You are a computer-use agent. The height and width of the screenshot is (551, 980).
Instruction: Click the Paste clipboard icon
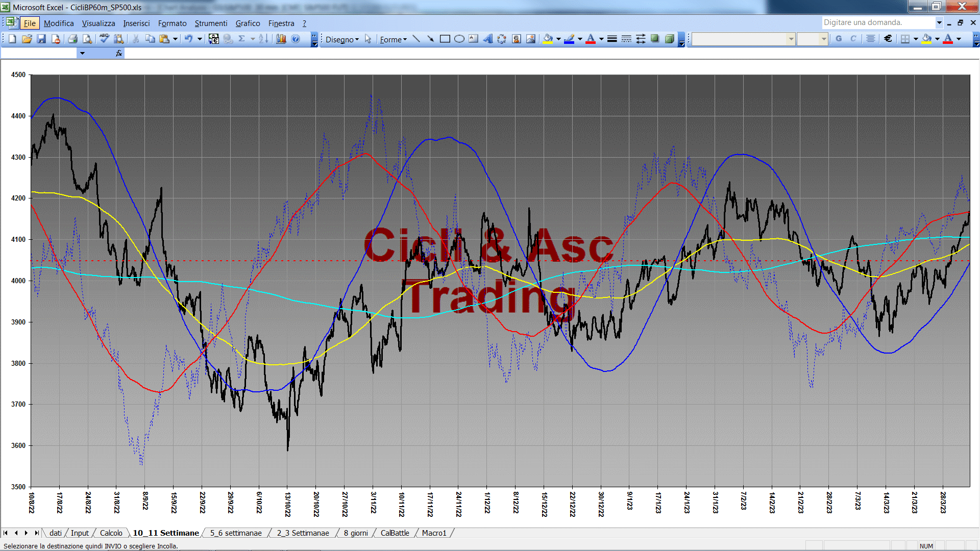[164, 39]
